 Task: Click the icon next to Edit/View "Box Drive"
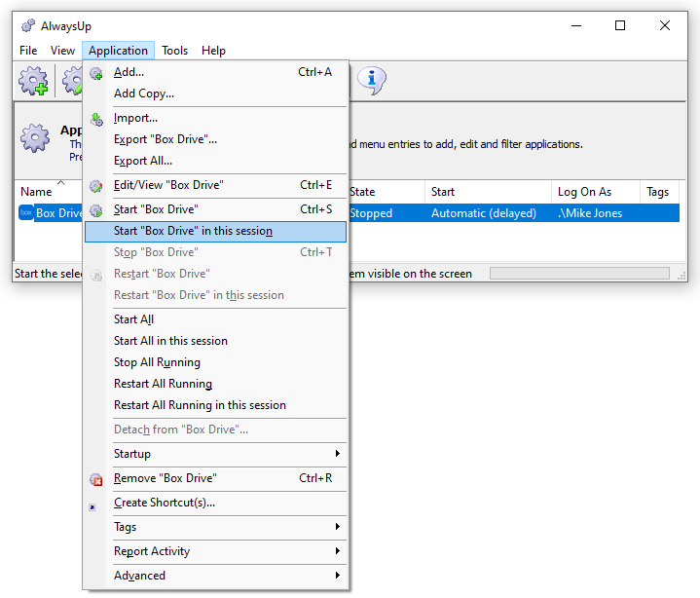tap(96, 186)
